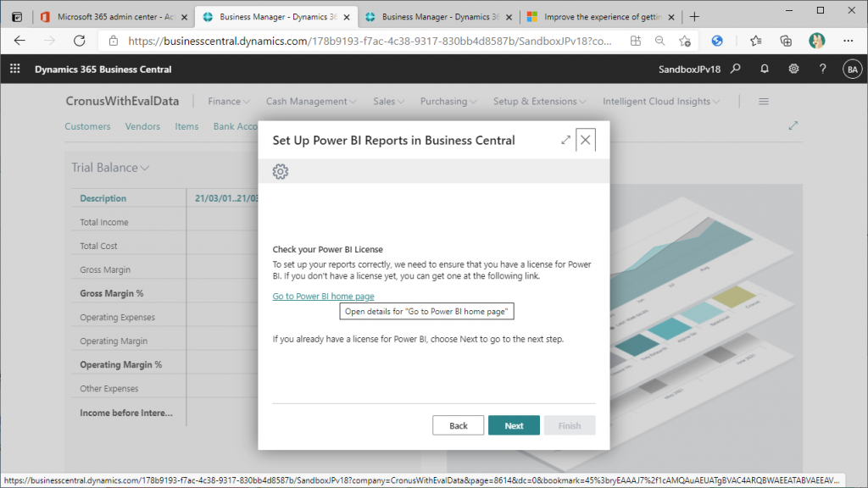Open the browser zoom-out indicator
The height and width of the screenshot is (488, 868).
click(659, 41)
